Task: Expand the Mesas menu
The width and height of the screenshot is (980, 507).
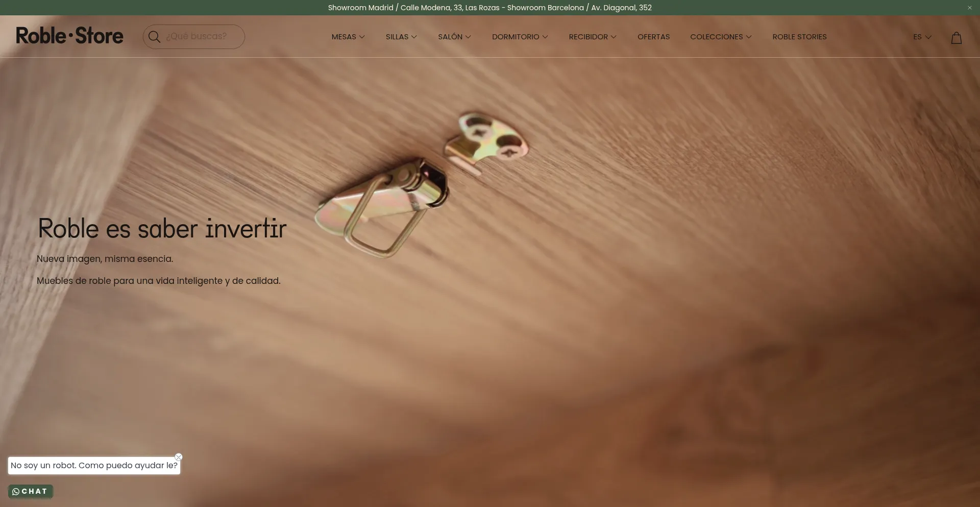Action: pos(348,37)
